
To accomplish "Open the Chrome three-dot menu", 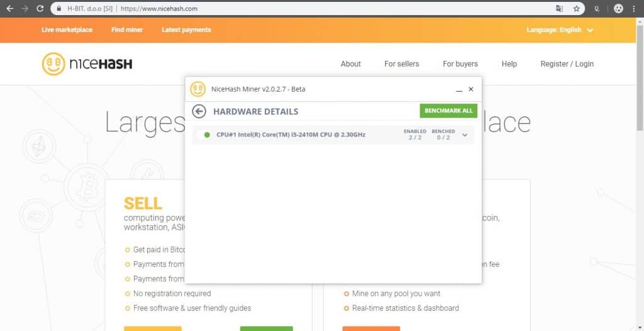I will tap(635, 9).
